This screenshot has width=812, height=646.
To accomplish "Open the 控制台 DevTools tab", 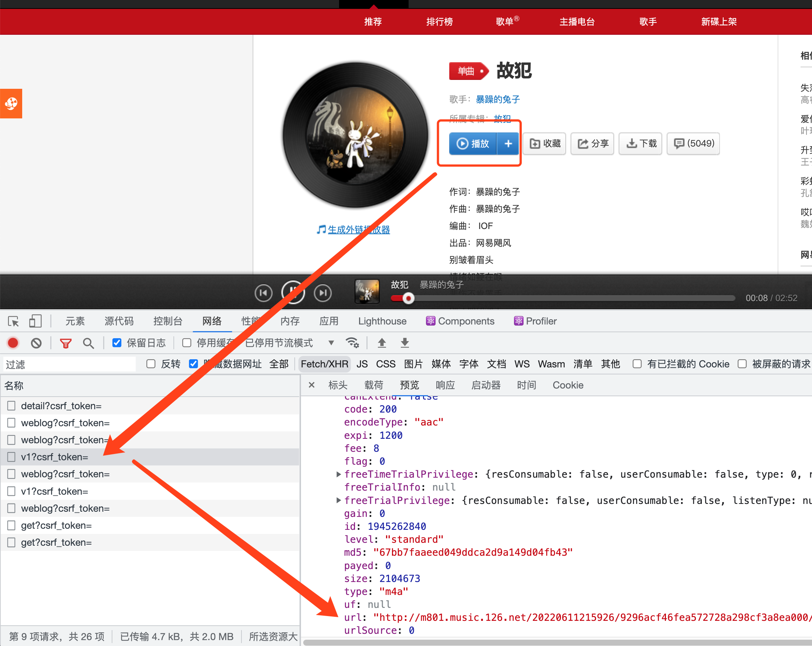I will pos(168,321).
